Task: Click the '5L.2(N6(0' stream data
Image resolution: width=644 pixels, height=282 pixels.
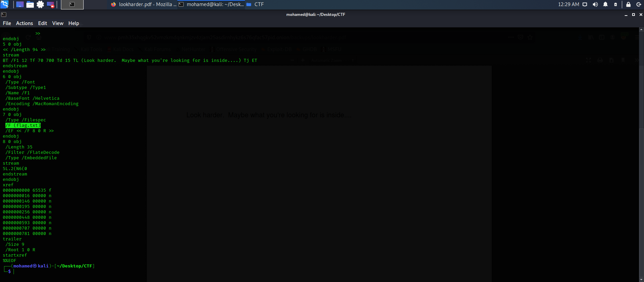Action: pyautogui.click(x=15, y=169)
